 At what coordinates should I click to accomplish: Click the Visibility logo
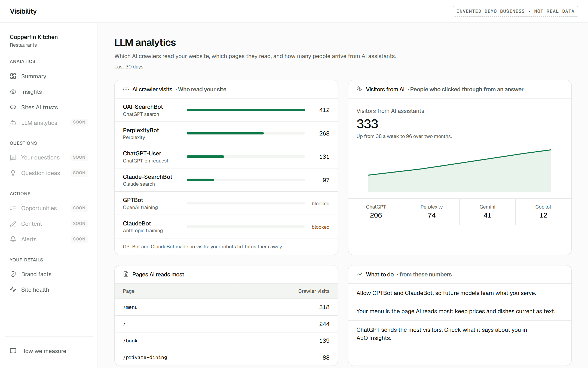coord(23,11)
